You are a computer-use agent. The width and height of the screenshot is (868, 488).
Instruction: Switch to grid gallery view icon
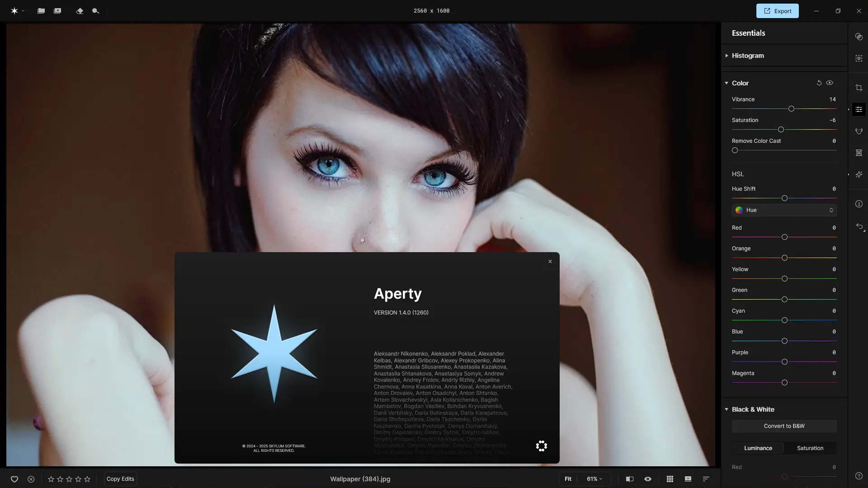point(670,479)
